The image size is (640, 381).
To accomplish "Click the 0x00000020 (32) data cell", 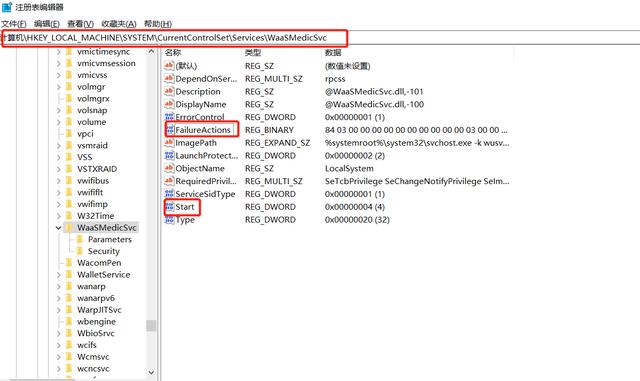I will 357,220.
